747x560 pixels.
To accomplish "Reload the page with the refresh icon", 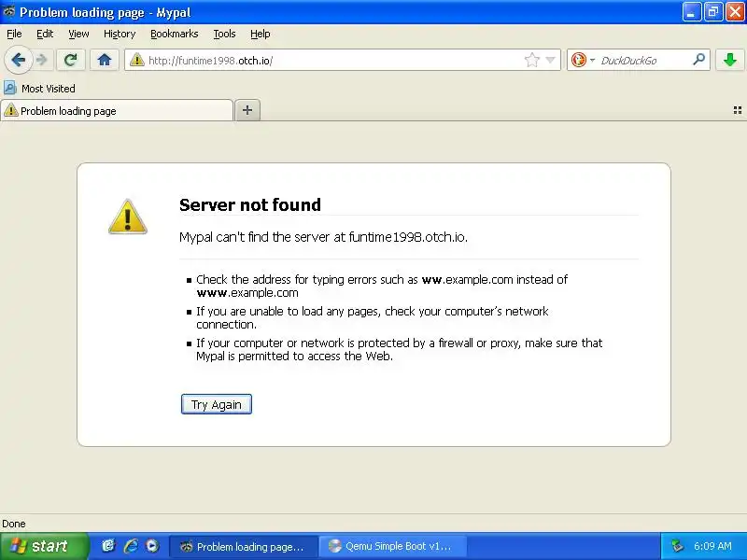I will [x=71, y=60].
